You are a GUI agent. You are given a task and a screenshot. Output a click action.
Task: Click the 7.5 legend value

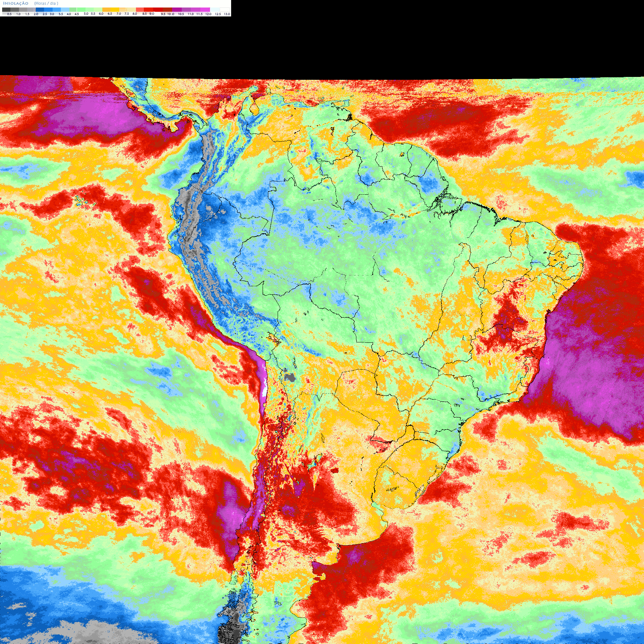(x=127, y=14)
